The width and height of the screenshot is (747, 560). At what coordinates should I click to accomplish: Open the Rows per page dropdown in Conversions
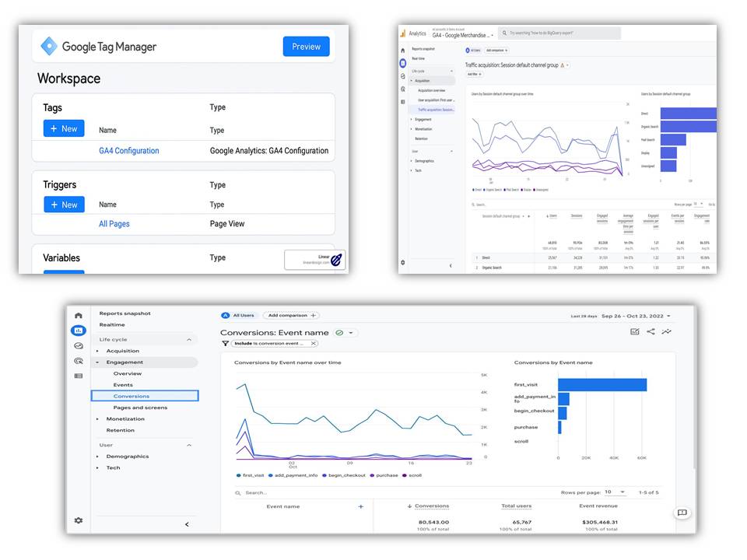click(615, 492)
